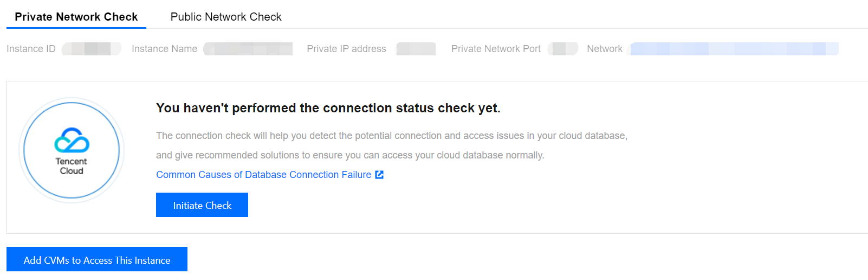Click the blurred Network value link

pos(734,49)
